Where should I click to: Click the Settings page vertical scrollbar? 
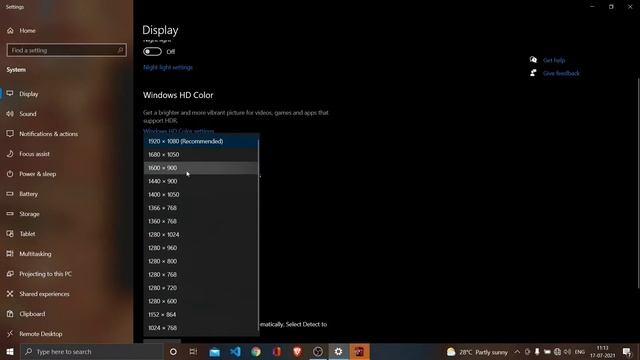(x=638, y=184)
